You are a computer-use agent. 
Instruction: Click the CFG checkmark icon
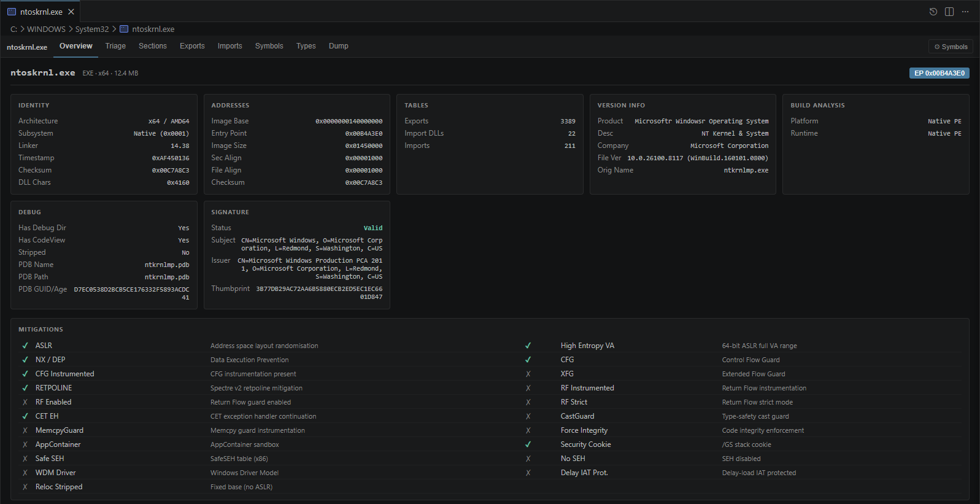528,360
